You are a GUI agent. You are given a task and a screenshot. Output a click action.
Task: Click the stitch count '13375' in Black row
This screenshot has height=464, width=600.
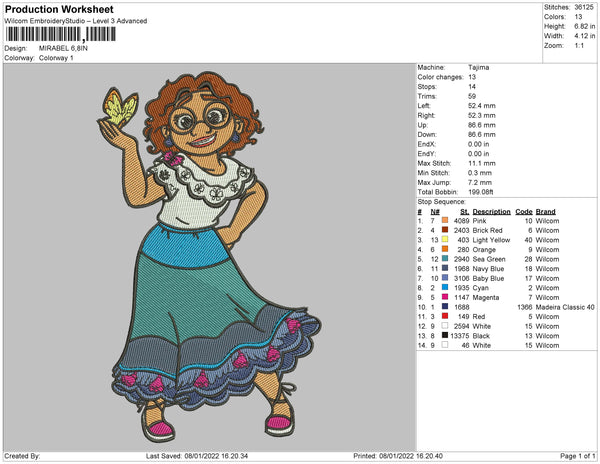point(460,335)
